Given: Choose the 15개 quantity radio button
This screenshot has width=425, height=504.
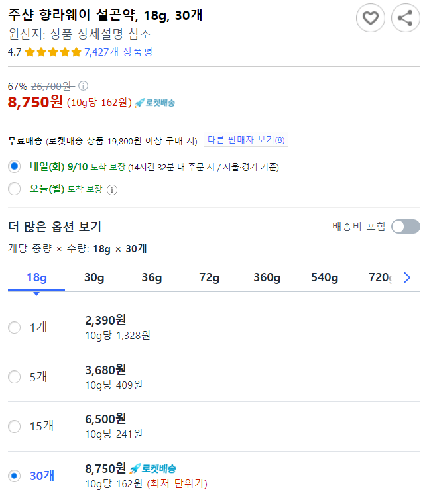Looking at the screenshot, I should pyautogui.click(x=15, y=427).
